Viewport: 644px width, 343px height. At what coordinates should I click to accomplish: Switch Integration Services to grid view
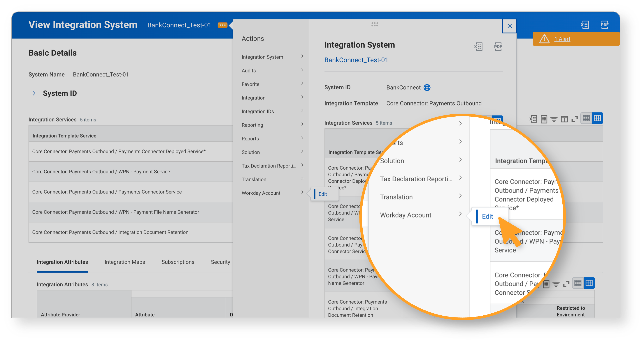tap(597, 118)
